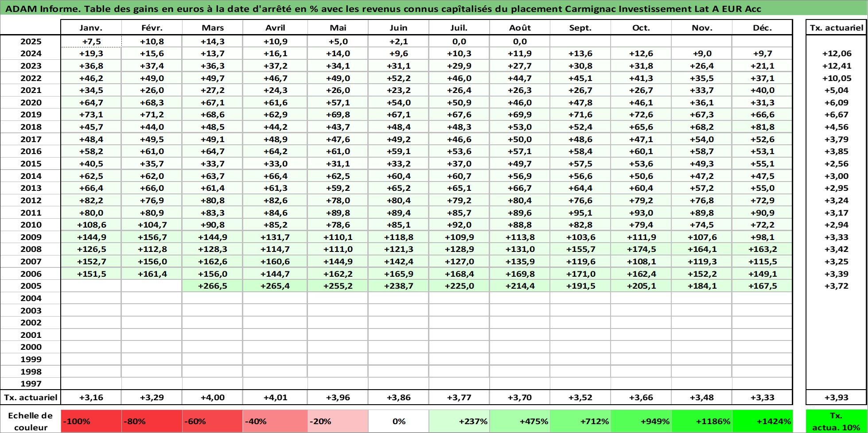The height and width of the screenshot is (433, 868).
Task: Click the +73,1 cell for Janv. 2019
Action: tap(91, 114)
